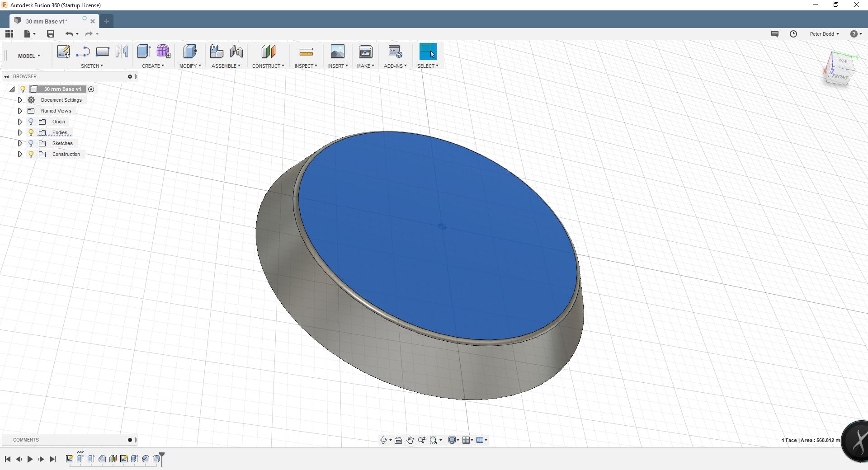Click the blue Select tool icon
This screenshot has width=868, height=470.
(x=428, y=52)
